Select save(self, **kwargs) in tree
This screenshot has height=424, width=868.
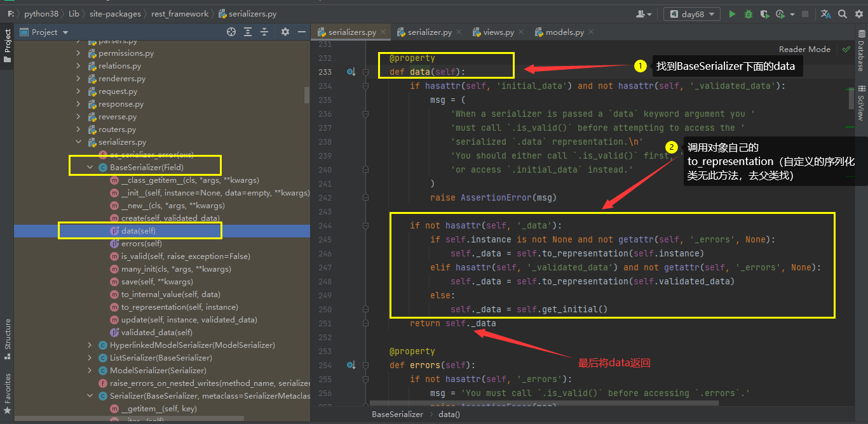coord(157,282)
